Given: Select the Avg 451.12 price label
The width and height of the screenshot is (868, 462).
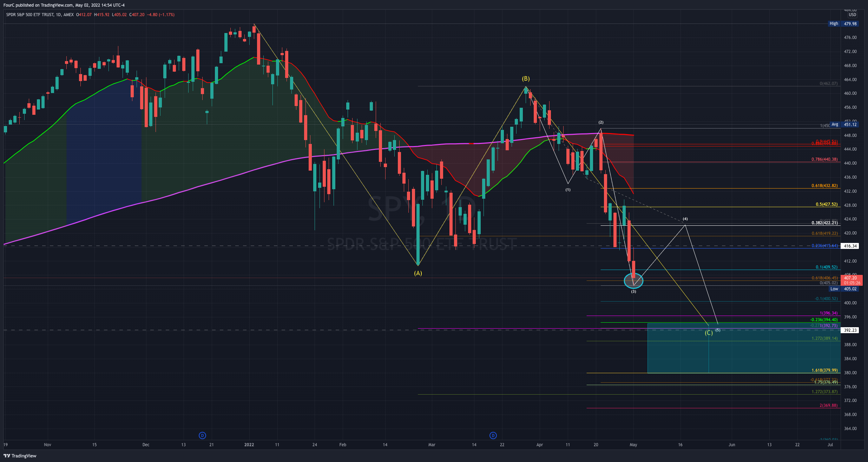Looking at the screenshot, I should click(844, 124).
